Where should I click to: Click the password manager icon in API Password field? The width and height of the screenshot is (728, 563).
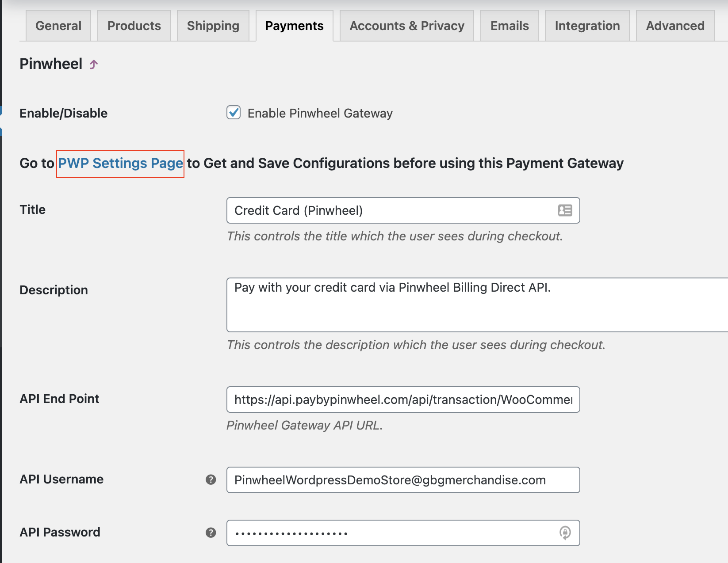point(565,533)
